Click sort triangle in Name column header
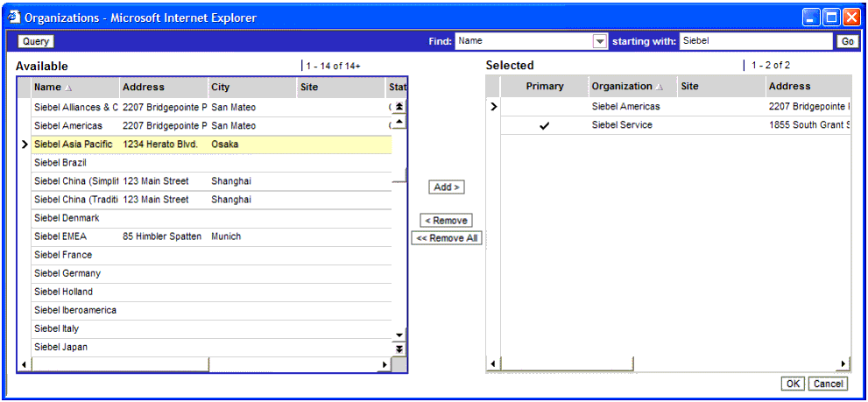This screenshot has width=868, height=402. tap(68, 88)
